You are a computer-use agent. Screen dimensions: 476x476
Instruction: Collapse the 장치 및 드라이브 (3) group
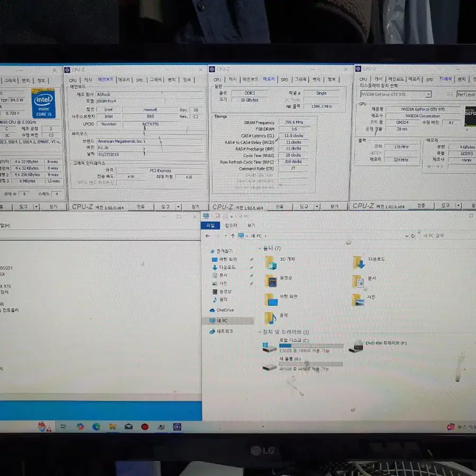tap(260, 332)
